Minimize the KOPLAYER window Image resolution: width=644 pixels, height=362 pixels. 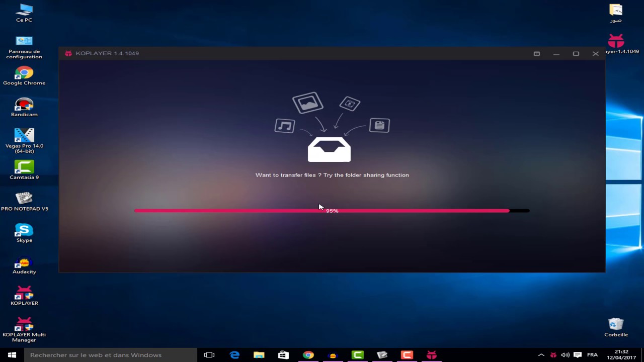[556, 53]
